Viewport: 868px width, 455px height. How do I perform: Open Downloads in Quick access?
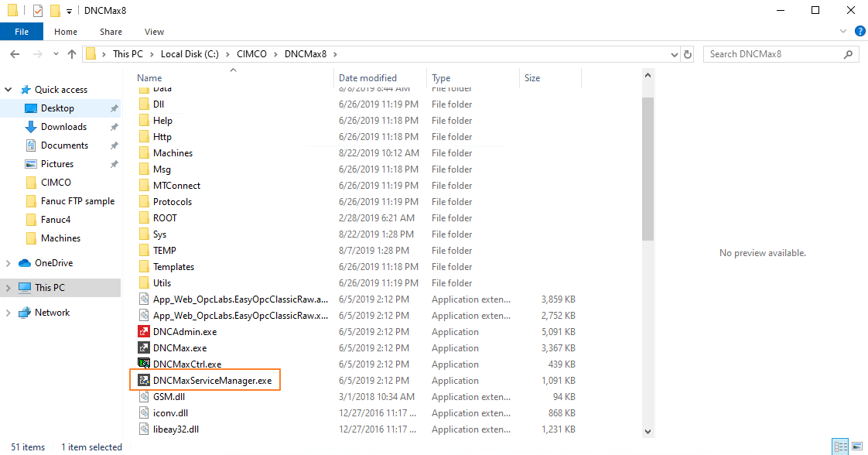click(63, 127)
